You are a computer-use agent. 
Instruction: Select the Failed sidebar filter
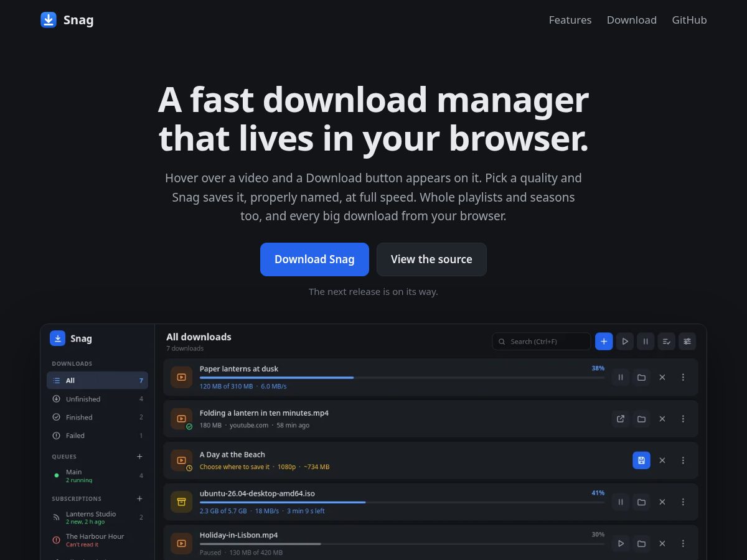tap(97, 436)
